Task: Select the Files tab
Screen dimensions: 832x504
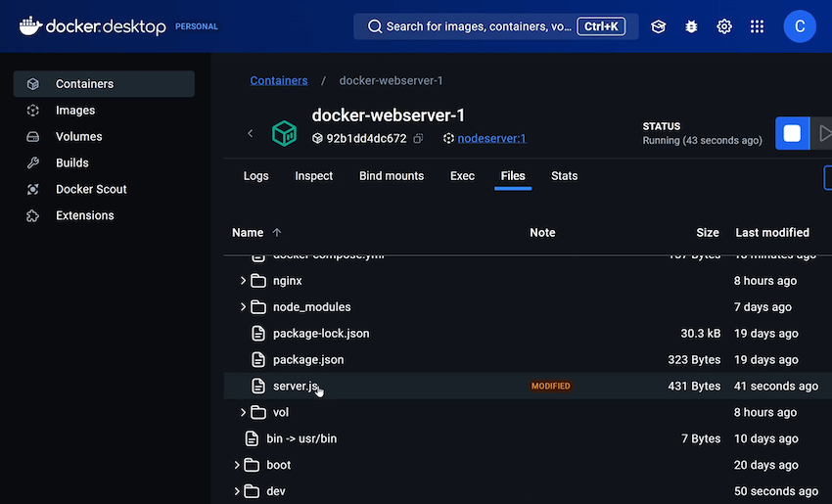Action: point(513,176)
